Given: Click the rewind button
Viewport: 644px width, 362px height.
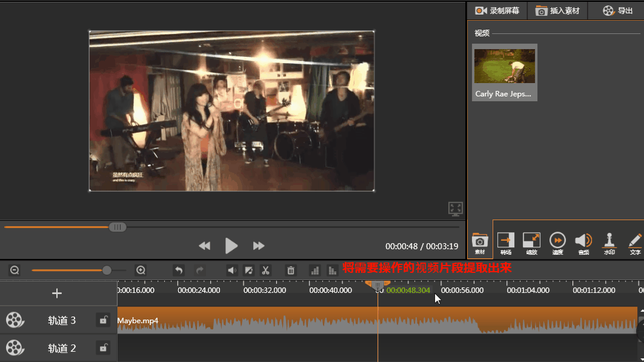Looking at the screenshot, I should [x=205, y=246].
